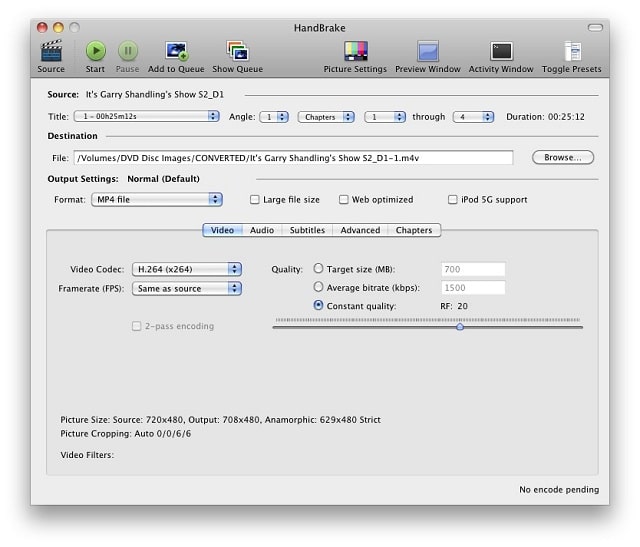Click the Normal (Default) preset label
Image resolution: width=640 pixels, height=547 pixels.
[163, 179]
